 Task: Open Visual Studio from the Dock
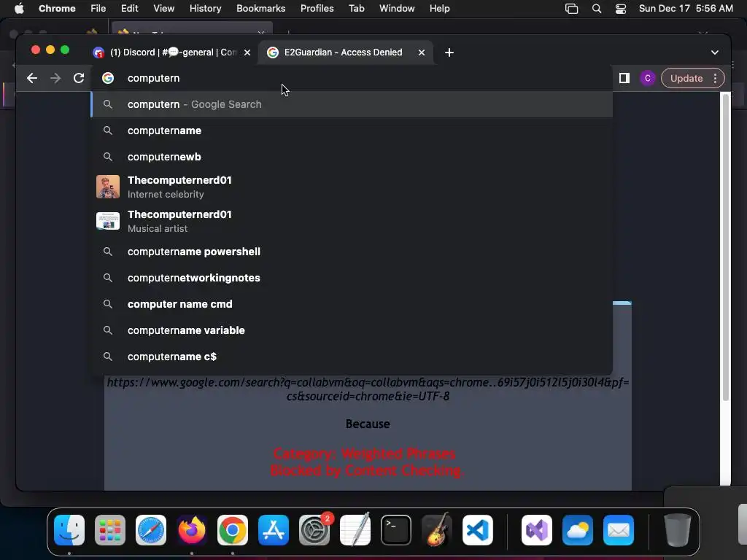point(537,530)
